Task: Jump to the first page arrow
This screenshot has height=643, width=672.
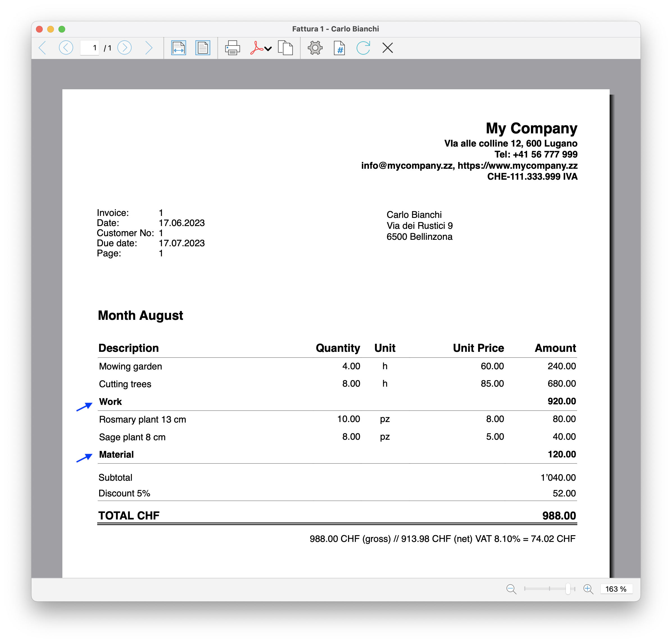Action: 42,48
